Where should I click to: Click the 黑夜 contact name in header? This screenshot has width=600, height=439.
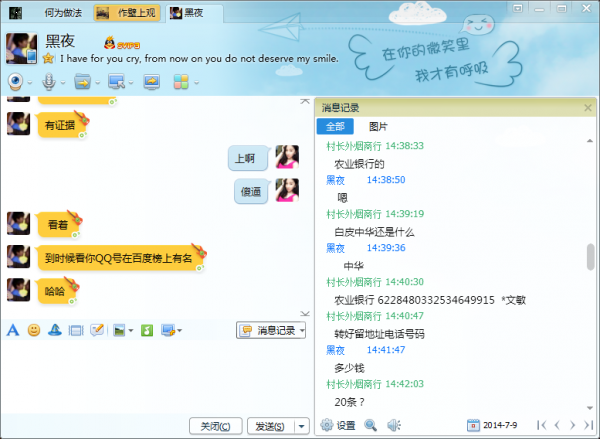click(x=60, y=41)
